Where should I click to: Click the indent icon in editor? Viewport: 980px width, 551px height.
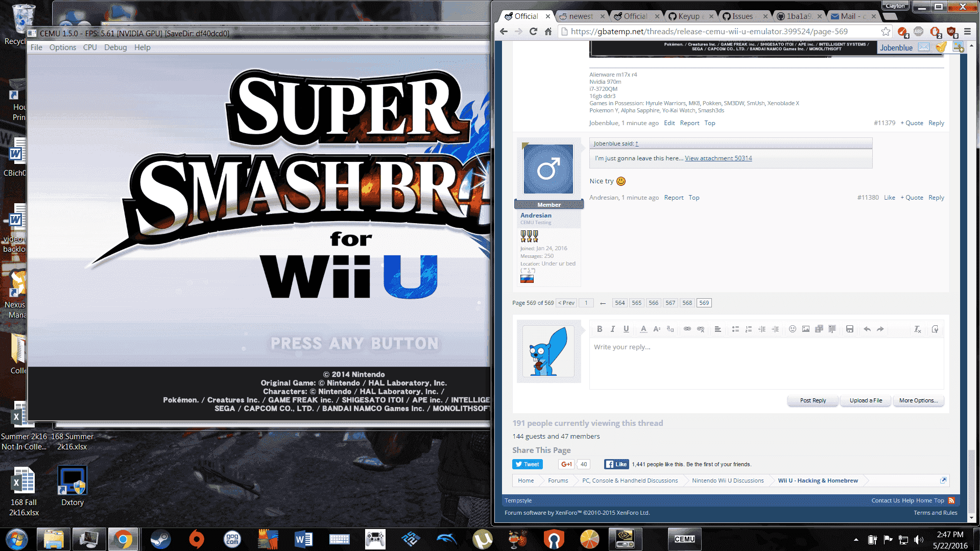click(775, 329)
